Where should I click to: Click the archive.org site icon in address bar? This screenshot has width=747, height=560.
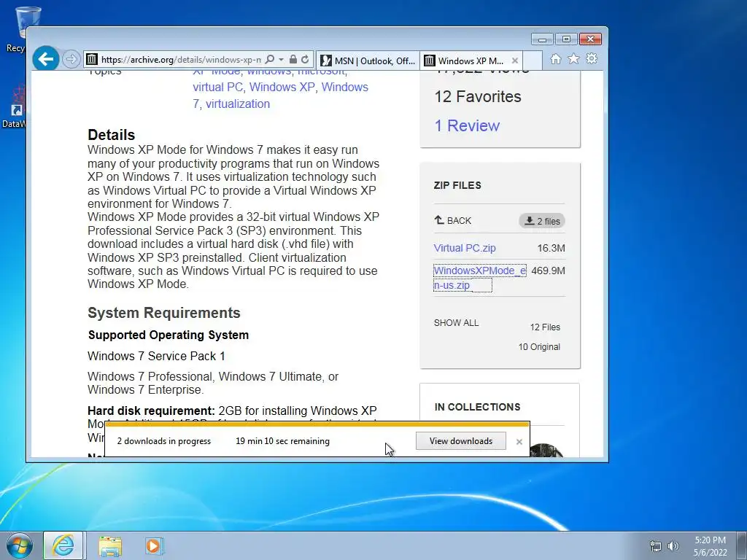[x=92, y=60]
